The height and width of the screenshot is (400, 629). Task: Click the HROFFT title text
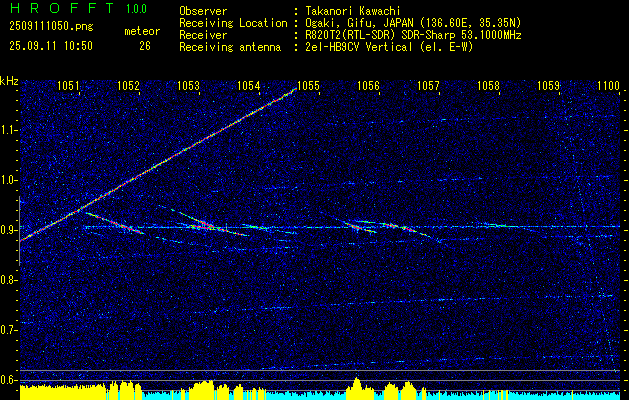tap(62, 8)
